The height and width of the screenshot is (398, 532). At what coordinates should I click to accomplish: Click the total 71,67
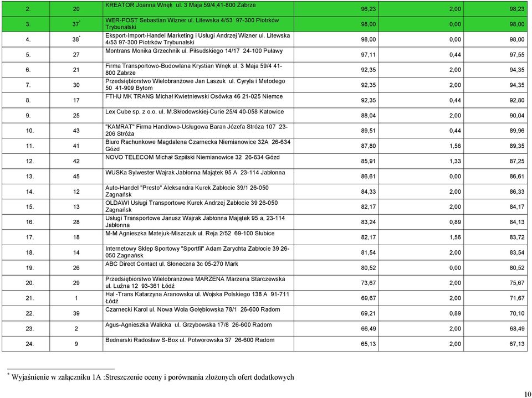[516, 299]
